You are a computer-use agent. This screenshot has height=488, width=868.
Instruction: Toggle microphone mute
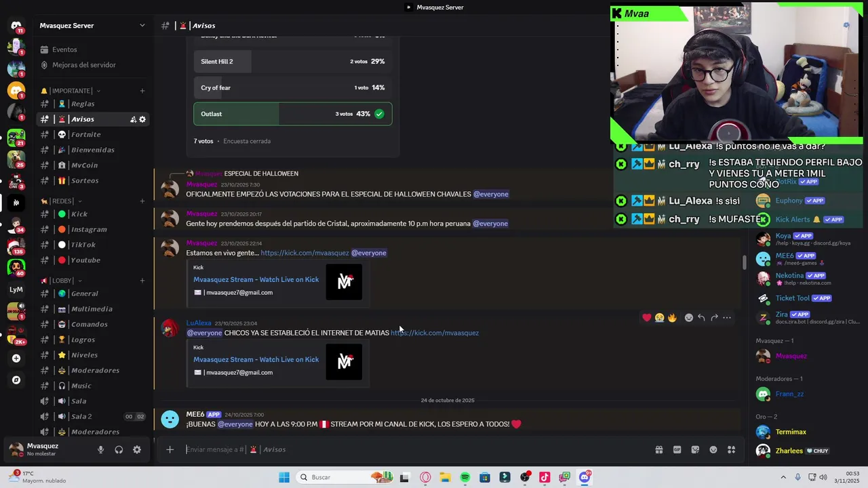(100, 449)
